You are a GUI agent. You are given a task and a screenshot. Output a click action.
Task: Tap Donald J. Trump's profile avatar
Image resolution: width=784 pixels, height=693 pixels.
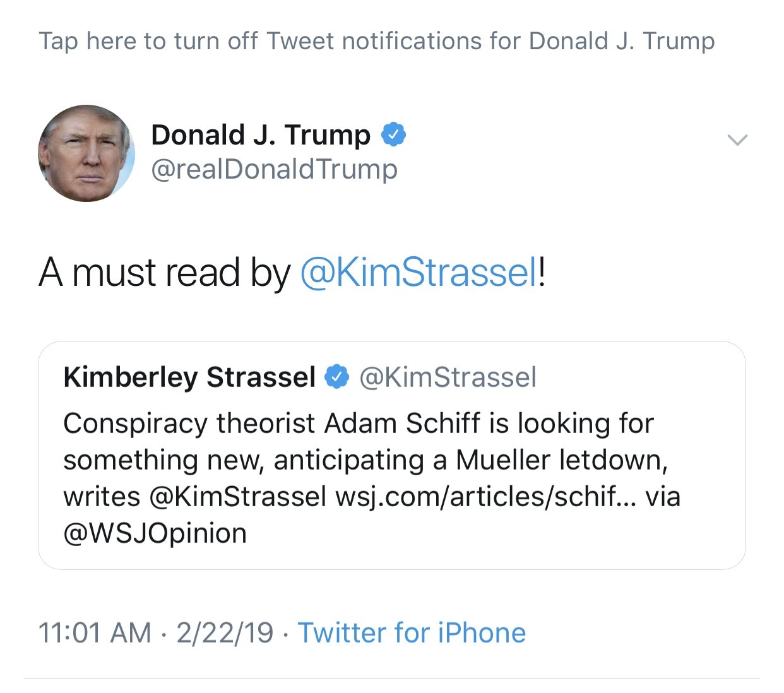click(86, 153)
